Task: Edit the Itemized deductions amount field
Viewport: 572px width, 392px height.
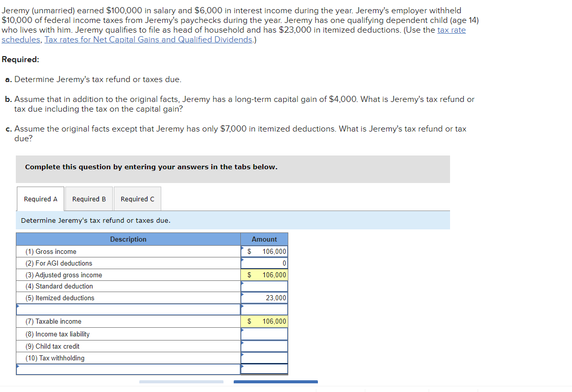Action: 264,298
